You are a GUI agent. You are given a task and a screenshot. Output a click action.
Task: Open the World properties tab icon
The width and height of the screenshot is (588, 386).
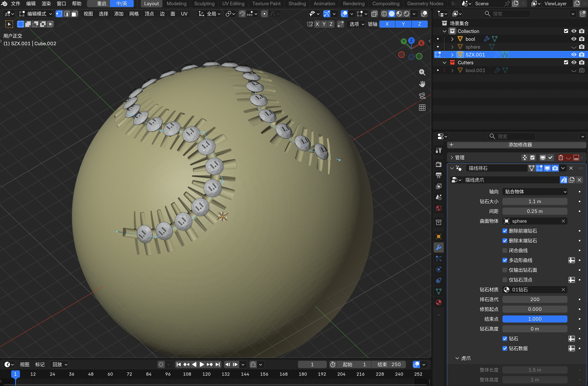[438, 208]
